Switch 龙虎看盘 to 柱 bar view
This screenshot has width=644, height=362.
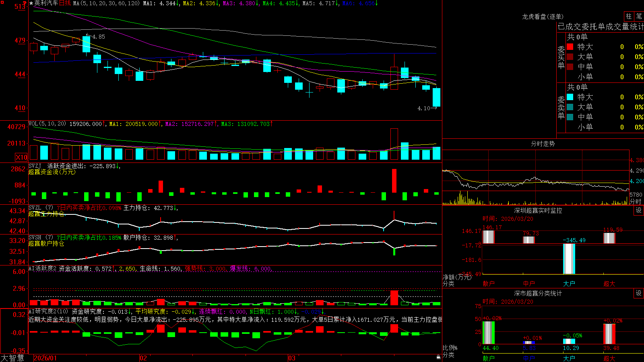pos(629,16)
